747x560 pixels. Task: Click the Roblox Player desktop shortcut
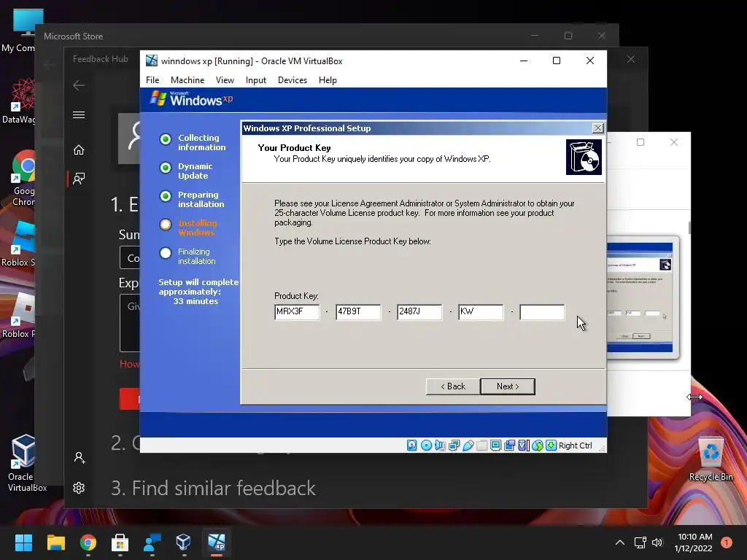point(19,316)
